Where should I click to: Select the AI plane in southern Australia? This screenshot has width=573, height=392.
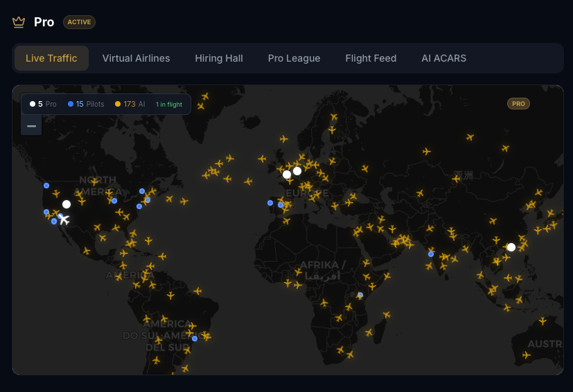click(526, 355)
